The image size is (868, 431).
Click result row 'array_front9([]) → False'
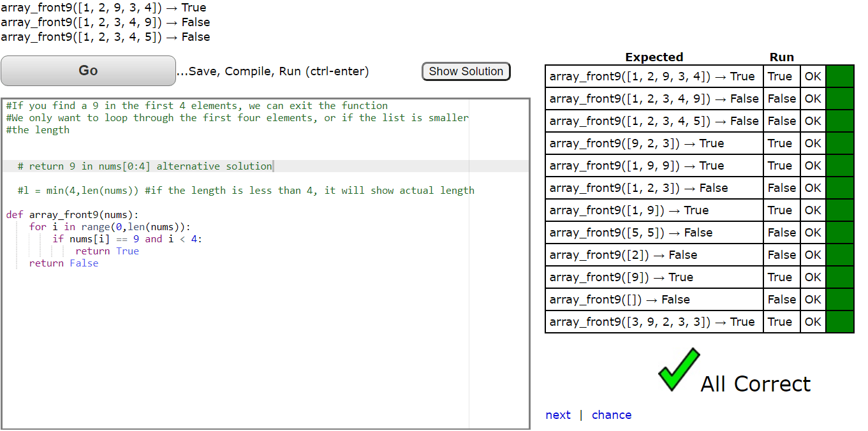(700, 300)
